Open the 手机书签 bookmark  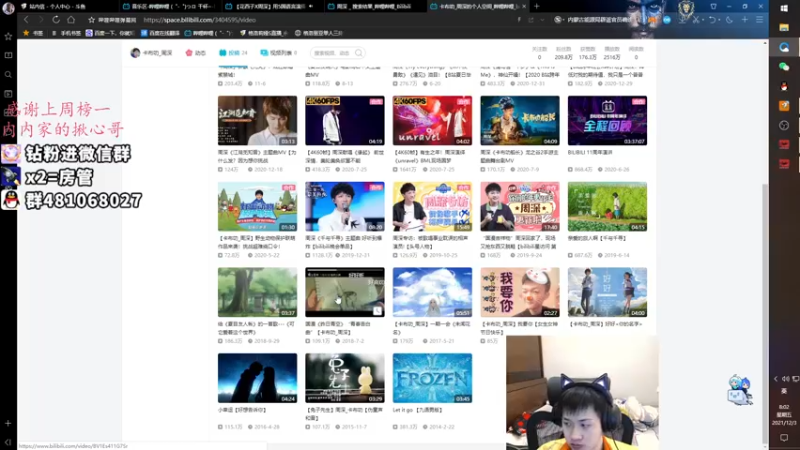(66, 33)
